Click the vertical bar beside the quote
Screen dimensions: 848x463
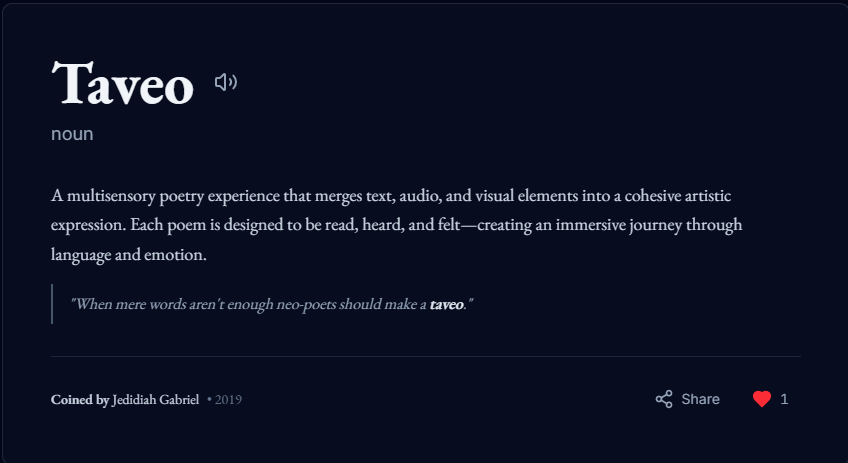point(52,304)
